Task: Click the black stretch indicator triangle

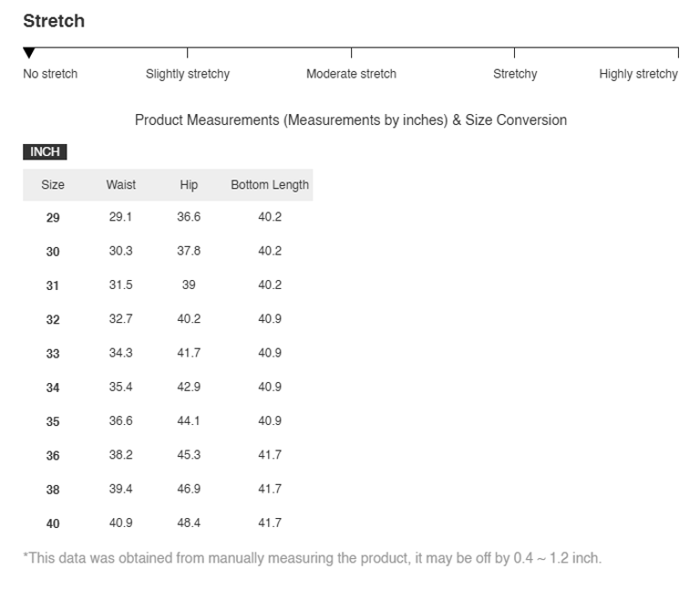Action: [29, 54]
